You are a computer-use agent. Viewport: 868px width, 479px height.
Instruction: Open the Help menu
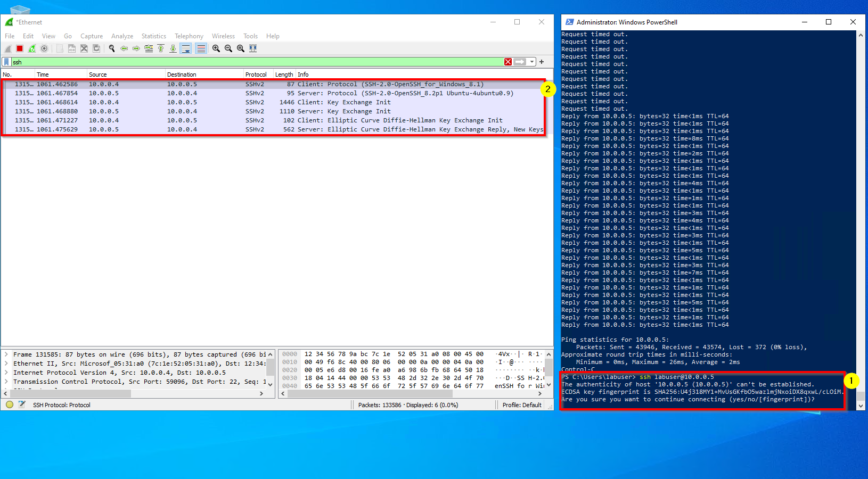(273, 36)
